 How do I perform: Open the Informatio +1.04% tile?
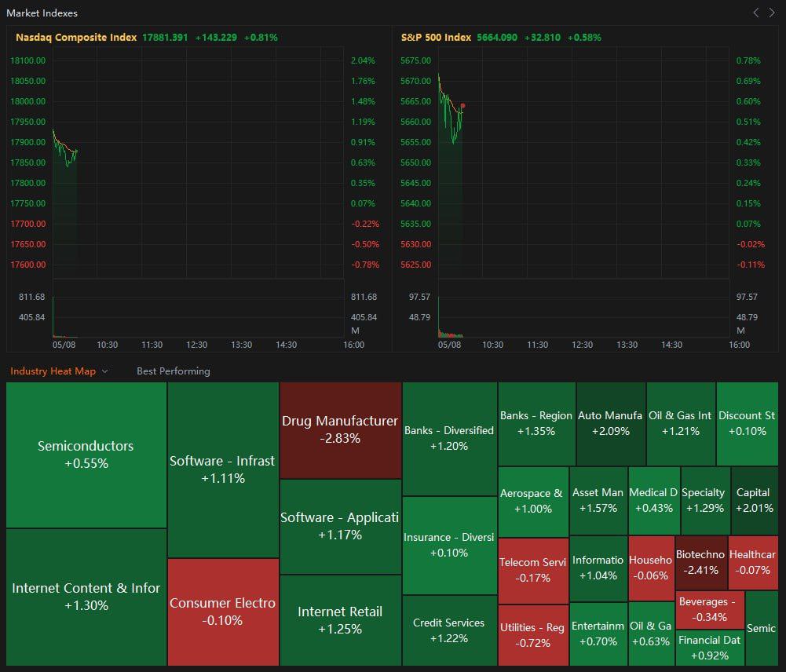(598, 568)
